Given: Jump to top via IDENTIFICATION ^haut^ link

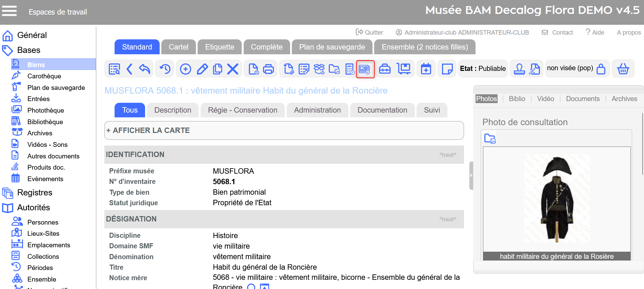Looking at the screenshot, I should (x=447, y=155).
